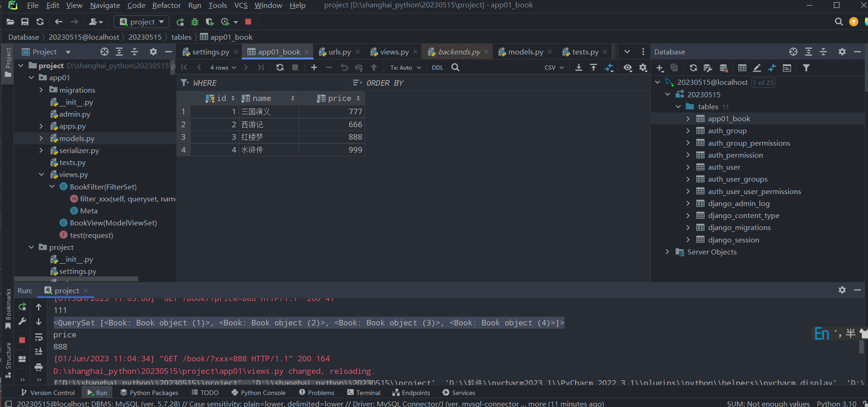Click the search icon next to DDL

pyautogui.click(x=455, y=67)
